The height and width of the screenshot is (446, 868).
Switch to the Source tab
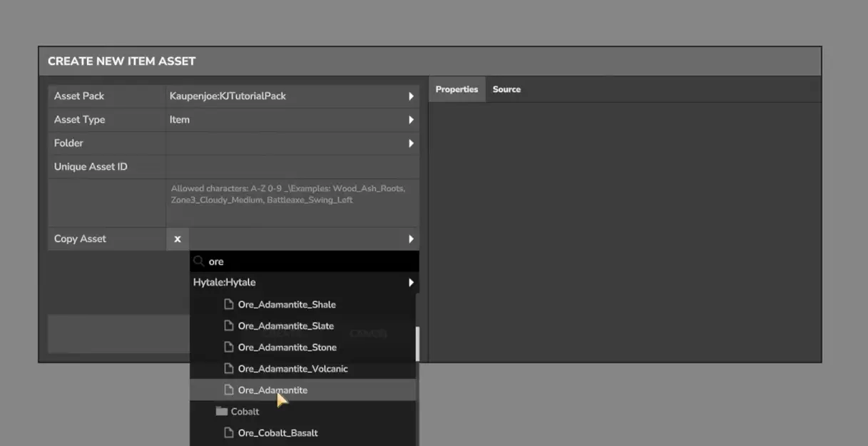coord(506,89)
